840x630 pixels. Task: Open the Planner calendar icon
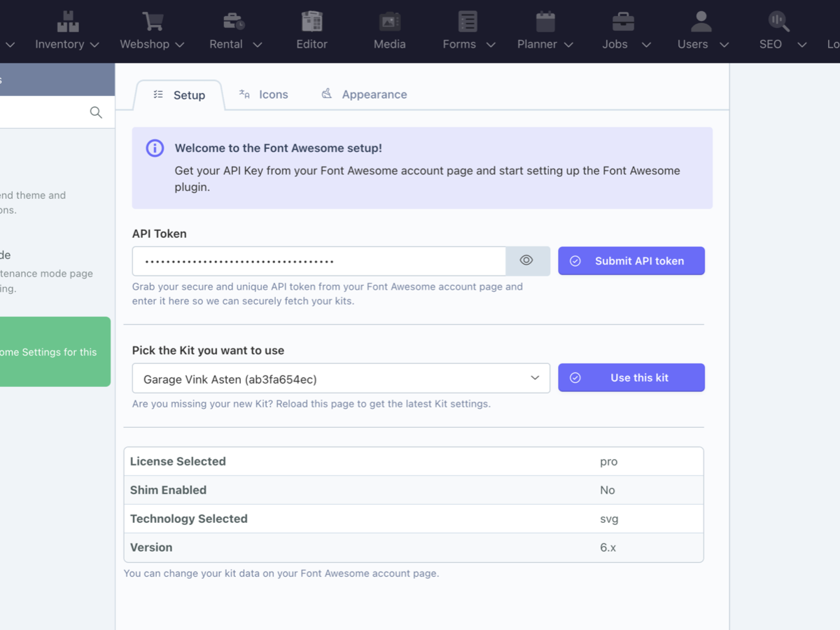[x=545, y=21]
